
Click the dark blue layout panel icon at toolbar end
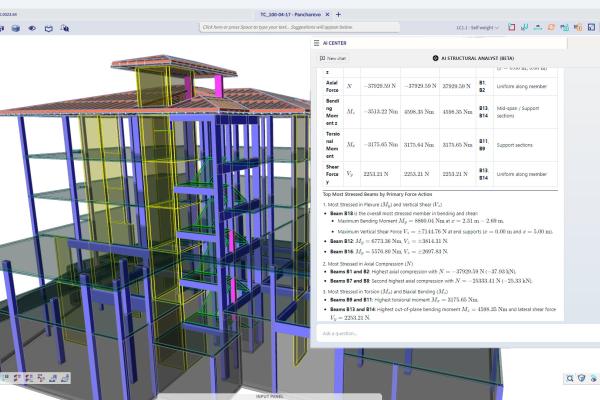tap(592, 27)
